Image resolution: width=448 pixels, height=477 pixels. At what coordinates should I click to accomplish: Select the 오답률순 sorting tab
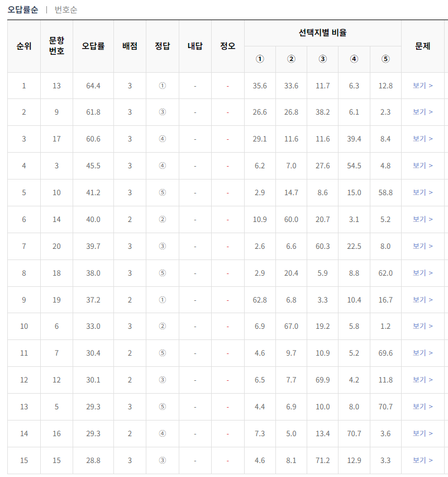point(22,10)
